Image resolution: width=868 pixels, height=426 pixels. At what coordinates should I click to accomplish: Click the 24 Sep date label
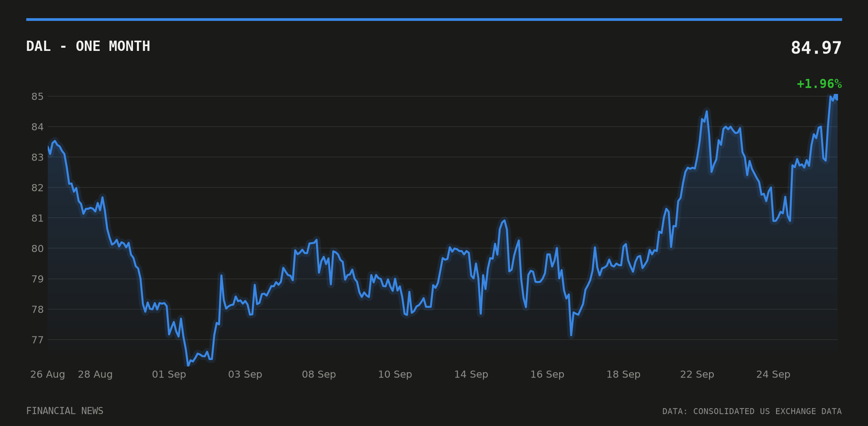tap(773, 374)
